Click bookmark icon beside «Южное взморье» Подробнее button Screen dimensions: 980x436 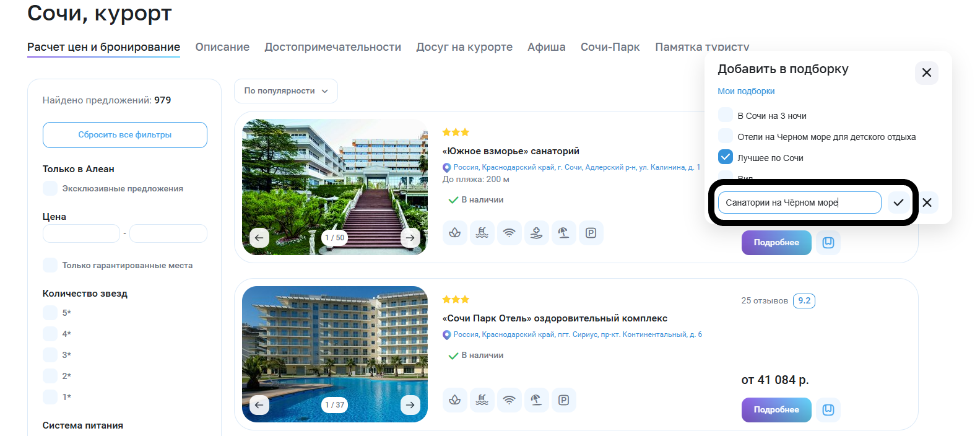pos(828,243)
